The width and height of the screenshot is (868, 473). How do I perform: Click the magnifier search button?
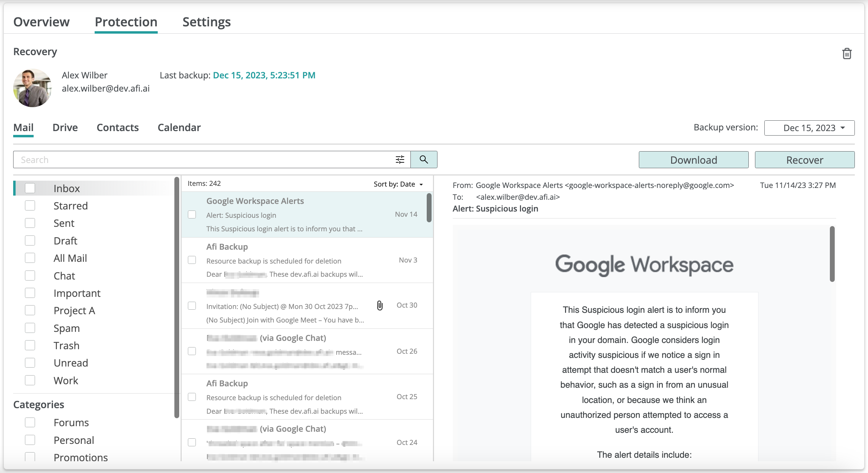tap(424, 160)
